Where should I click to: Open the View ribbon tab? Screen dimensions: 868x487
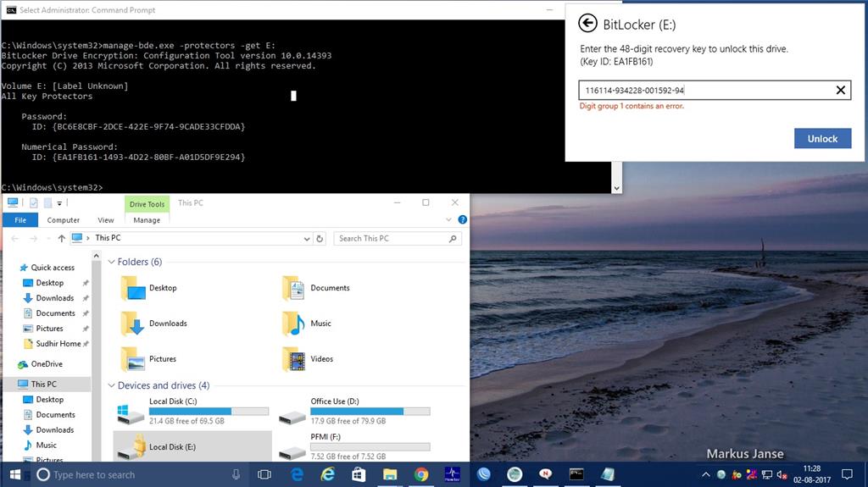pos(106,219)
